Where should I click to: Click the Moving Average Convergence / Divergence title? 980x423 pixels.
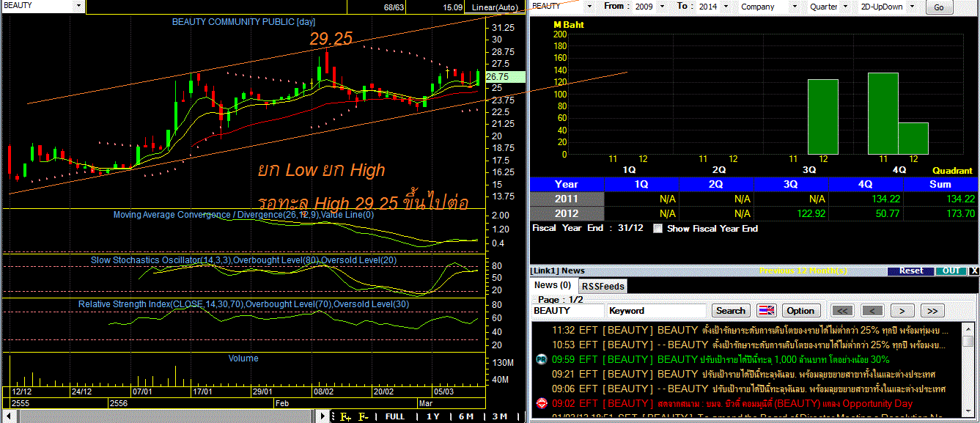pyautogui.click(x=243, y=215)
